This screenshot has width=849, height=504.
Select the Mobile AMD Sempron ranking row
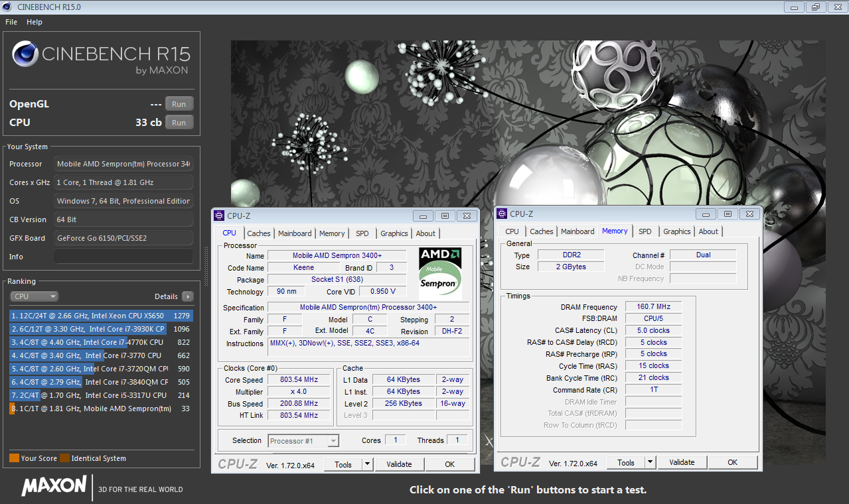(101, 409)
